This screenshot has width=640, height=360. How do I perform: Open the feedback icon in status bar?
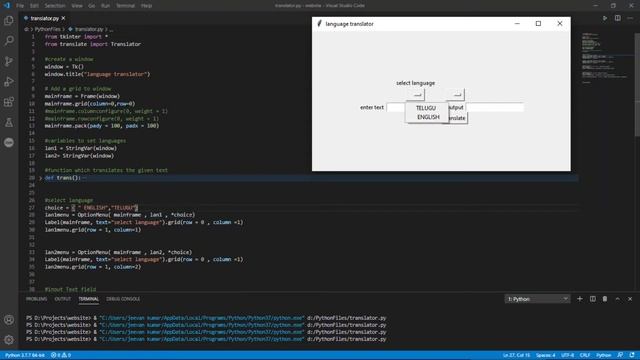tap(620, 355)
